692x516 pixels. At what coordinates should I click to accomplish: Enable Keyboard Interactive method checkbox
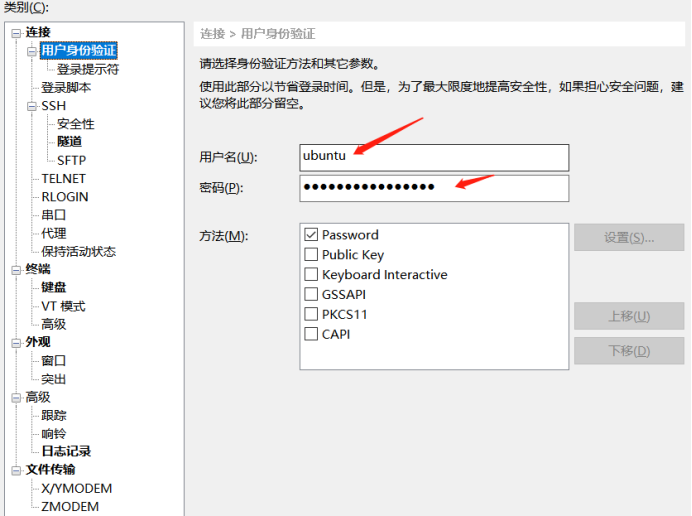311,275
